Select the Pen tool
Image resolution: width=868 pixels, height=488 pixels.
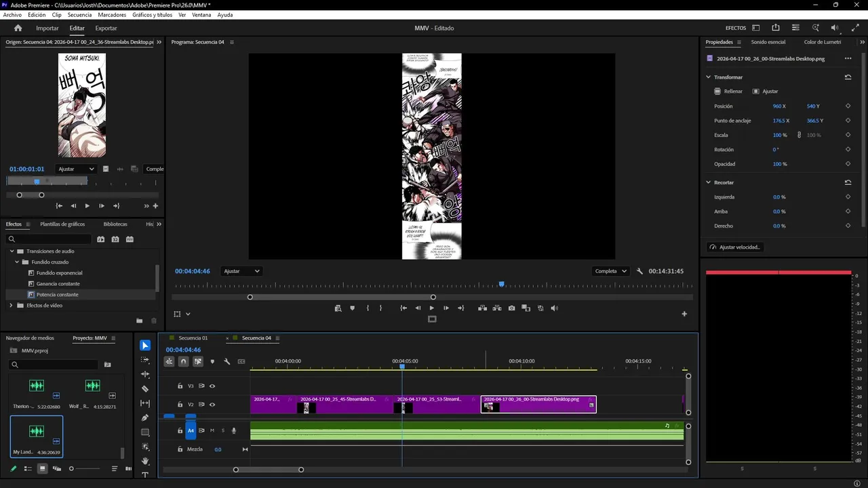coord(145,418)
